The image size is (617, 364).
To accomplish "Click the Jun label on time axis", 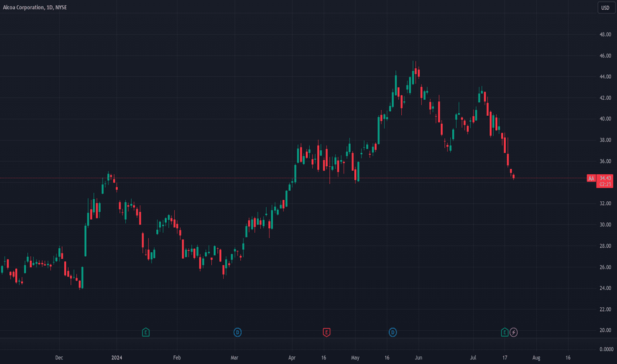I will point(418,357).
